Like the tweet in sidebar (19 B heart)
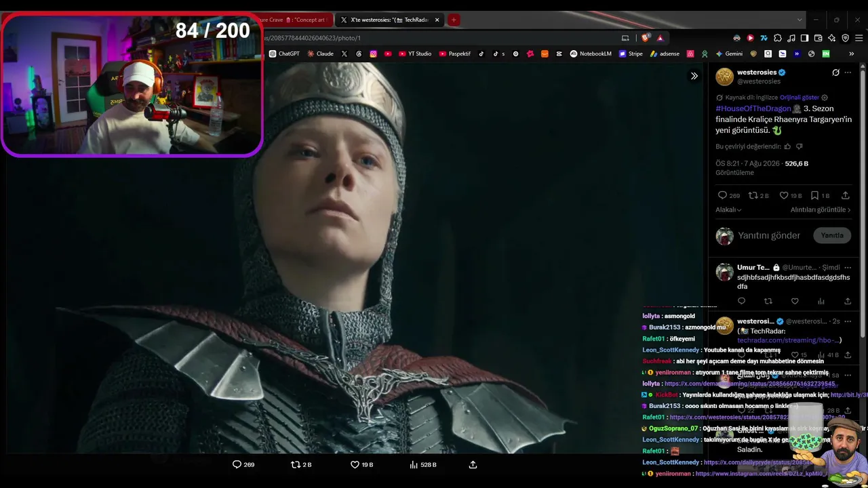This screenshot has height=488, width=868. point(790,195)
